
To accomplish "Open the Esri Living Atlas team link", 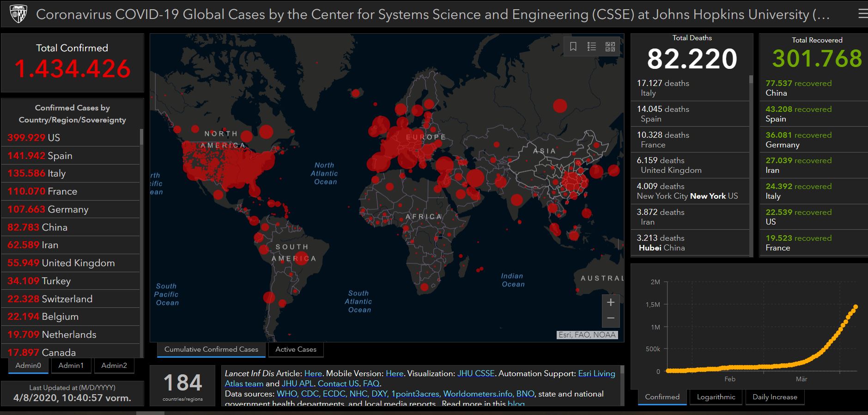I will pos(596,373).
